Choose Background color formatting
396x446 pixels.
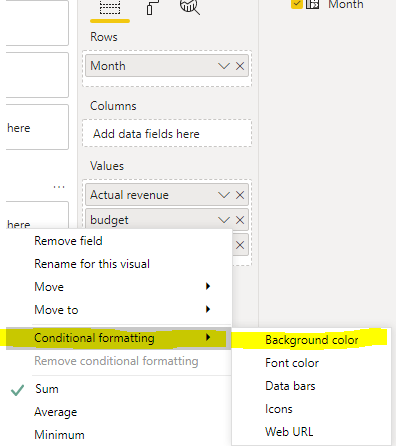[312, 340]
